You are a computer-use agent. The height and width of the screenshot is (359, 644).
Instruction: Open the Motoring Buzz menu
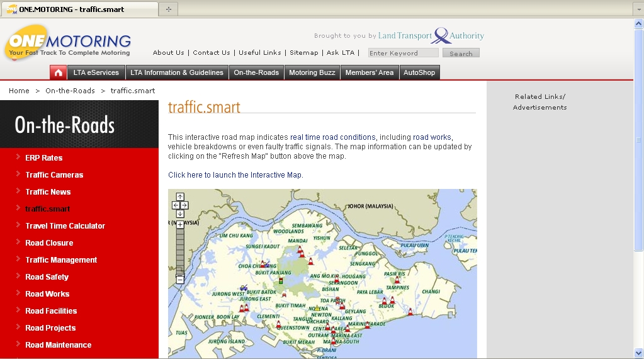tap(312, 72)
